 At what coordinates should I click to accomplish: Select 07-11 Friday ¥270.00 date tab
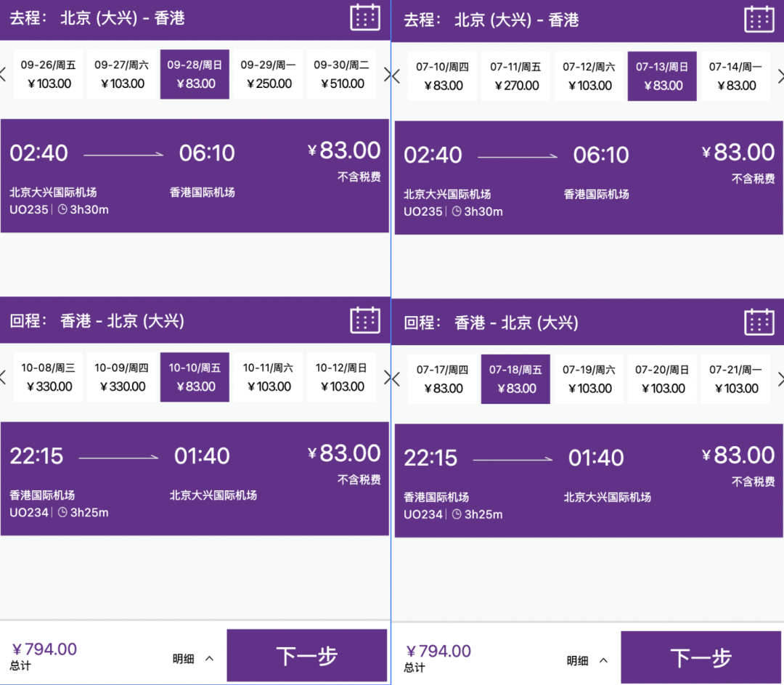coord(515,76)
